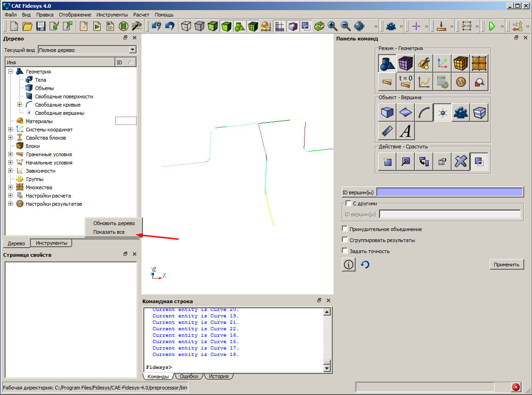532x395 pixels.
Task: Select Surface object icon
Action: click(x=406, y=113)
